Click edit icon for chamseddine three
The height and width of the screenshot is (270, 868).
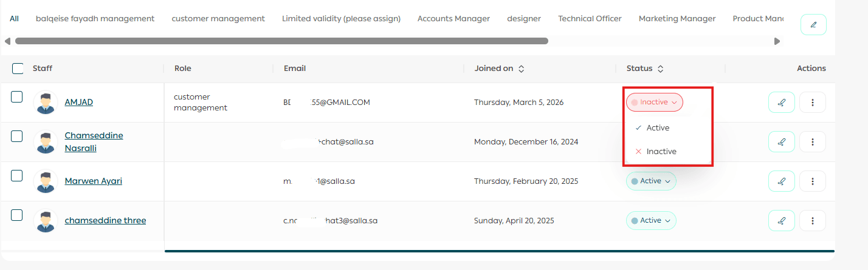click(781, 220)
